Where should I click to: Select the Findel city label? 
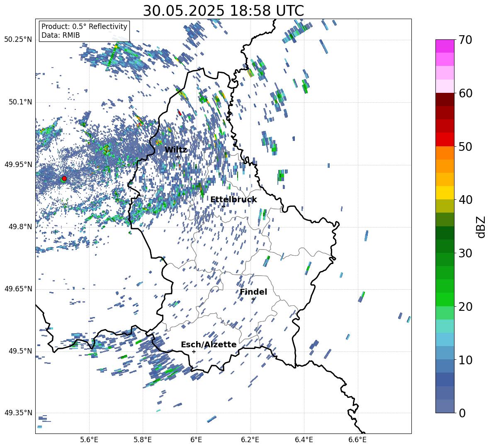(x=253, y=292)
